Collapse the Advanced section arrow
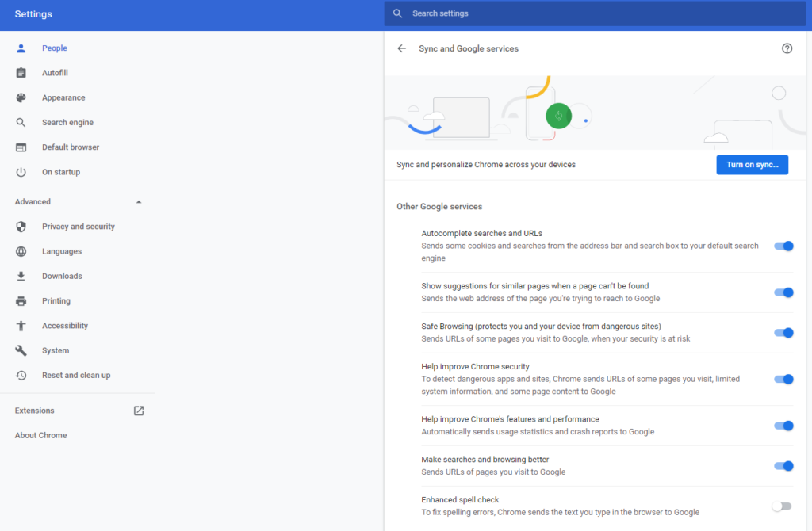This screenshot has width=812, height=531. click(139, 202)
